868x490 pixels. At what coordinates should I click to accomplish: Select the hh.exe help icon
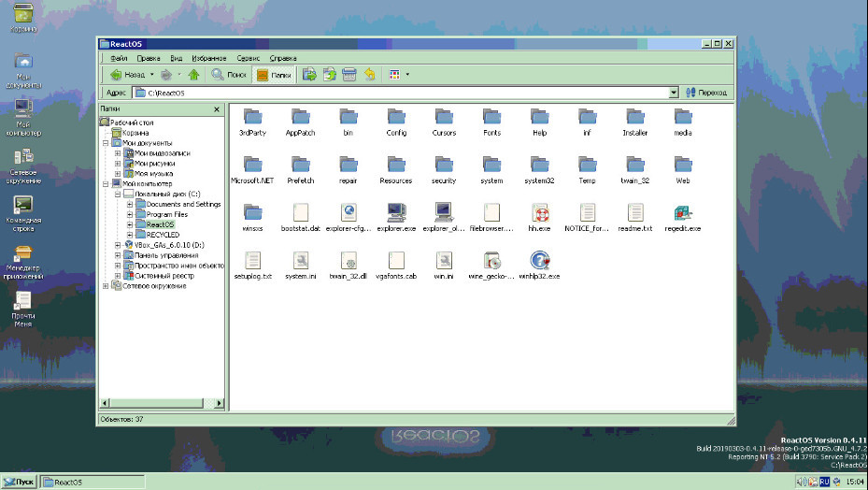[x=540, y=211]
